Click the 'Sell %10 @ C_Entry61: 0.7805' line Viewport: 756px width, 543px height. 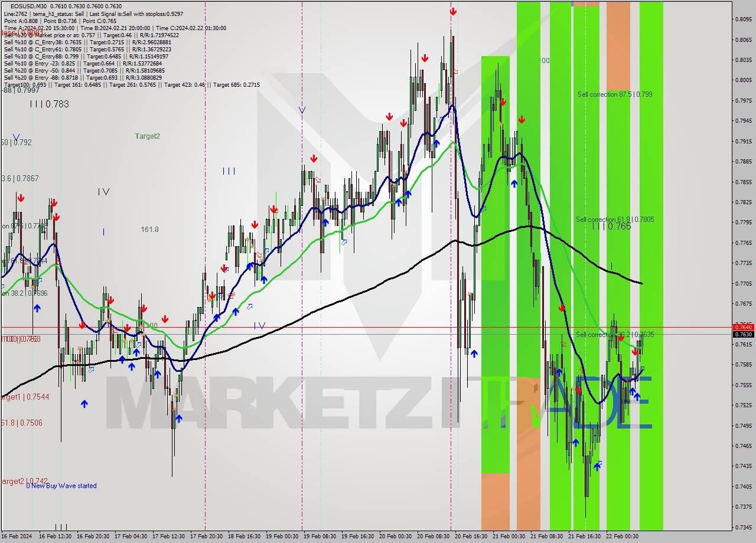87,49
